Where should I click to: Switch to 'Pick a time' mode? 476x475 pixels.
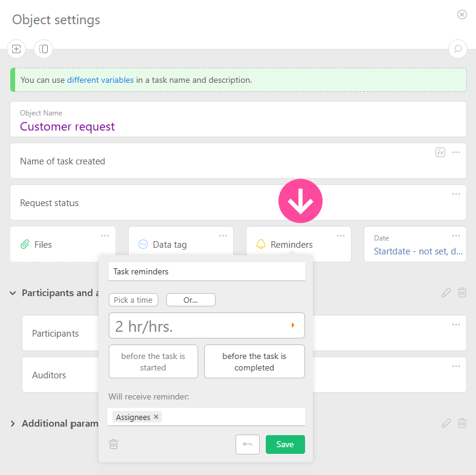[133, 300]
